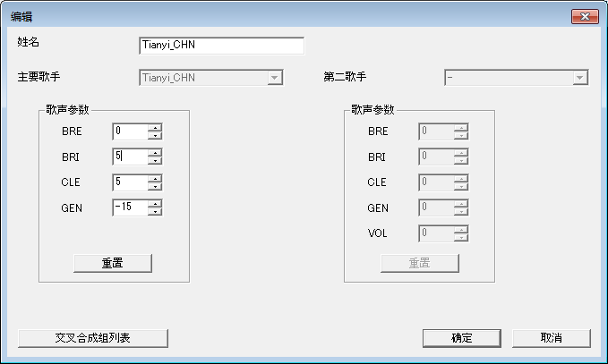This screenshot has height=364, width=608.
Task: Increase second singer CLE up arrow
Action: tap(461, 179)
